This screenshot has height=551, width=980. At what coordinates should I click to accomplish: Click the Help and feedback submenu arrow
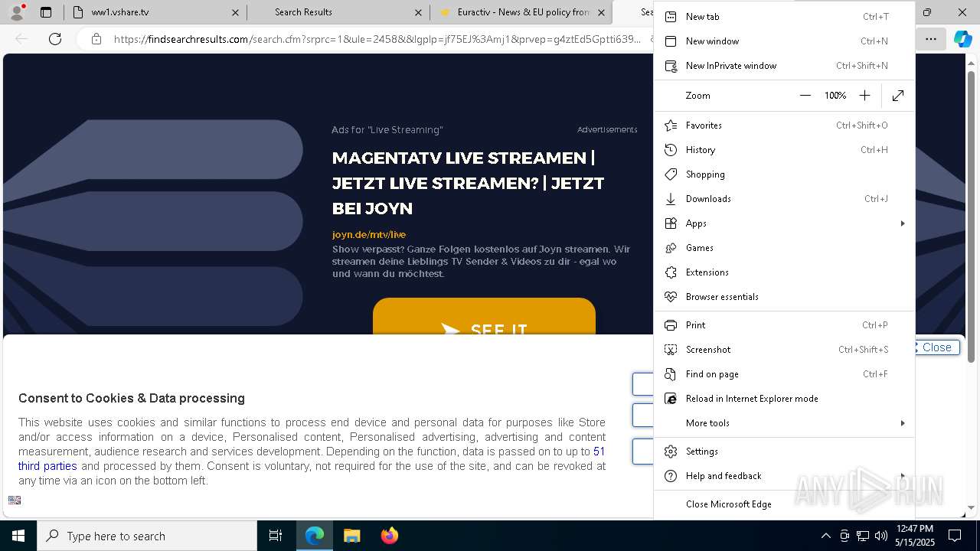[903, 475]
